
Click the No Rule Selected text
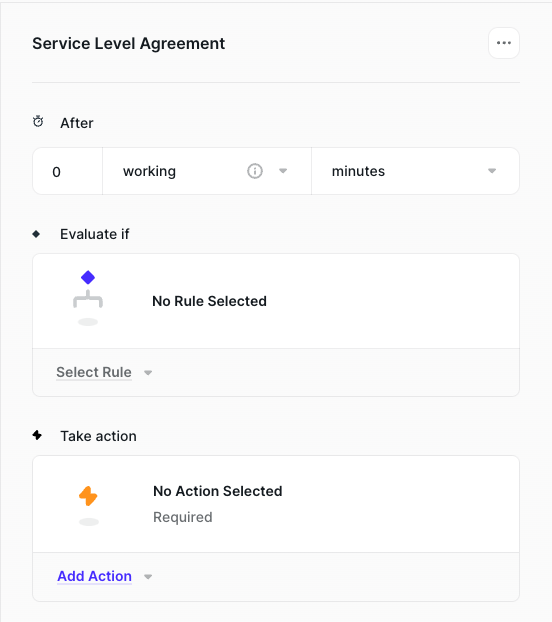[209, 301]
